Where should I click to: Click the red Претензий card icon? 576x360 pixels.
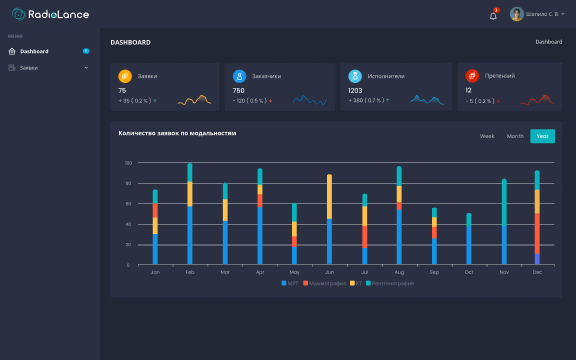pos(472,76)
